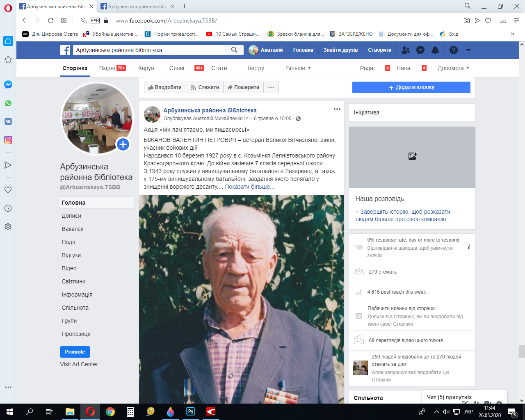
Task: Open Facebook notifications bell
Action: 435,50
